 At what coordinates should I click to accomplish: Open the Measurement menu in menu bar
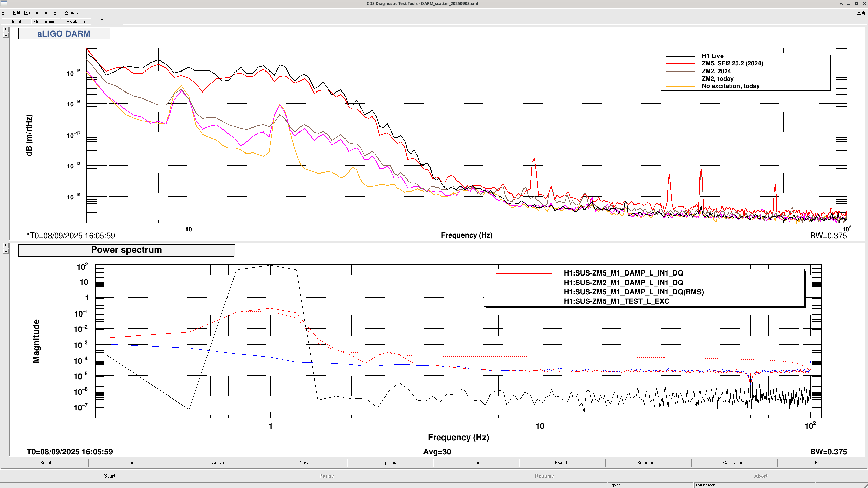(x=37, y=13)
